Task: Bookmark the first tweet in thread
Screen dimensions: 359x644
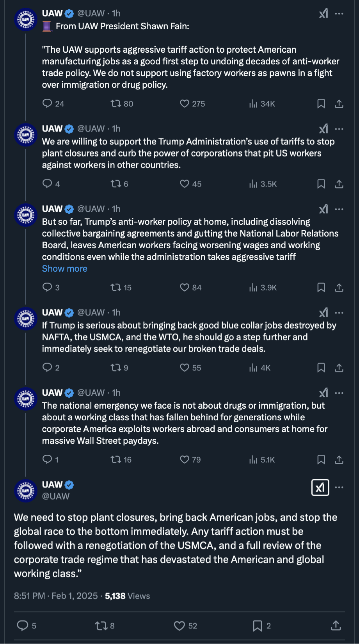Action: coord(321,104)
